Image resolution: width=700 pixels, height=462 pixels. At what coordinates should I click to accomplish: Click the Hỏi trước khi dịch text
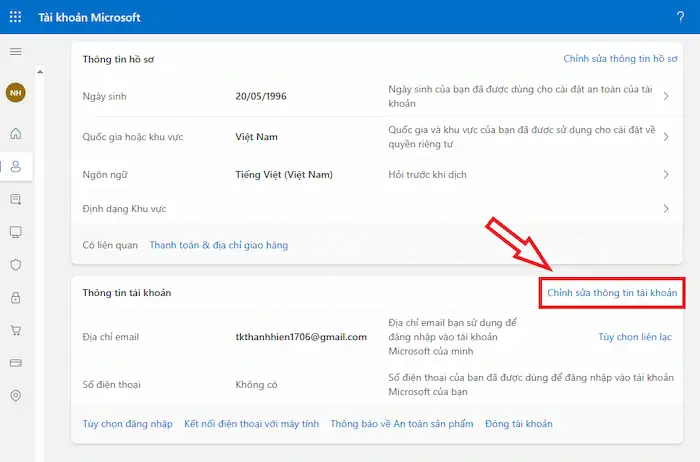tap(427, 175)
